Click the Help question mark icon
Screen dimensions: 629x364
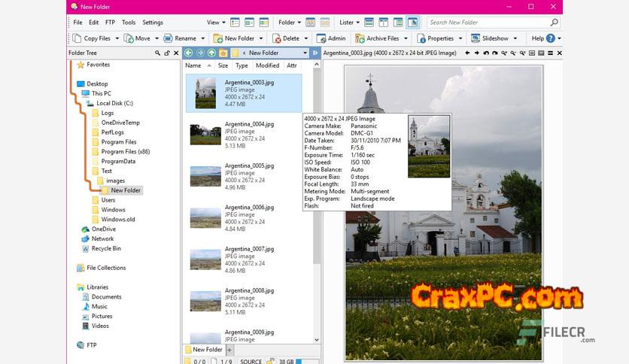pyautogui.click(x=550, y=38)
